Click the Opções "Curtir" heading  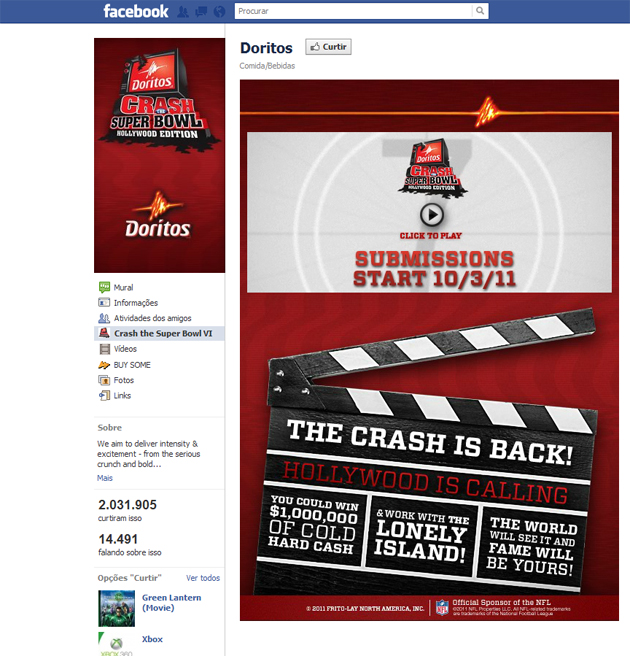130,578
